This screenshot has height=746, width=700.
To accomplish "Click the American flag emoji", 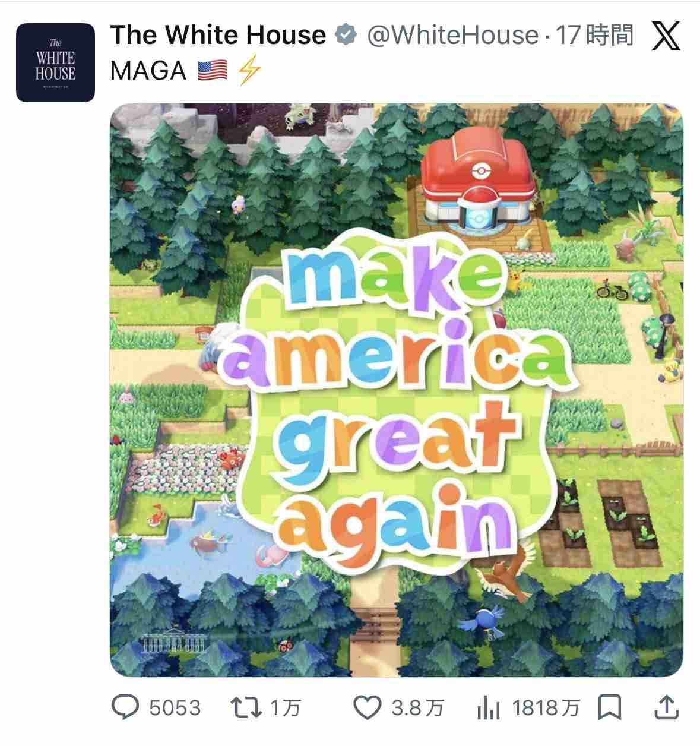I will click(x=212, y=72).
